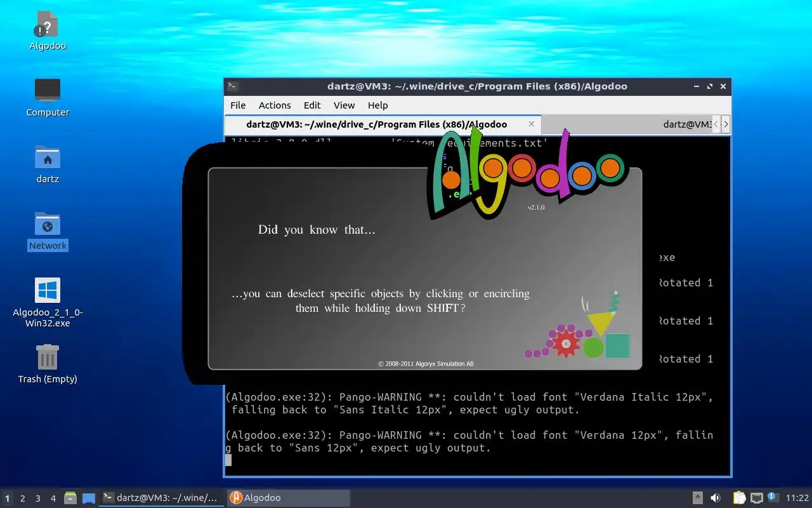Open the File menu in the terminal
This screenshot has width=812, height=508.
click(x=238, y=105)
